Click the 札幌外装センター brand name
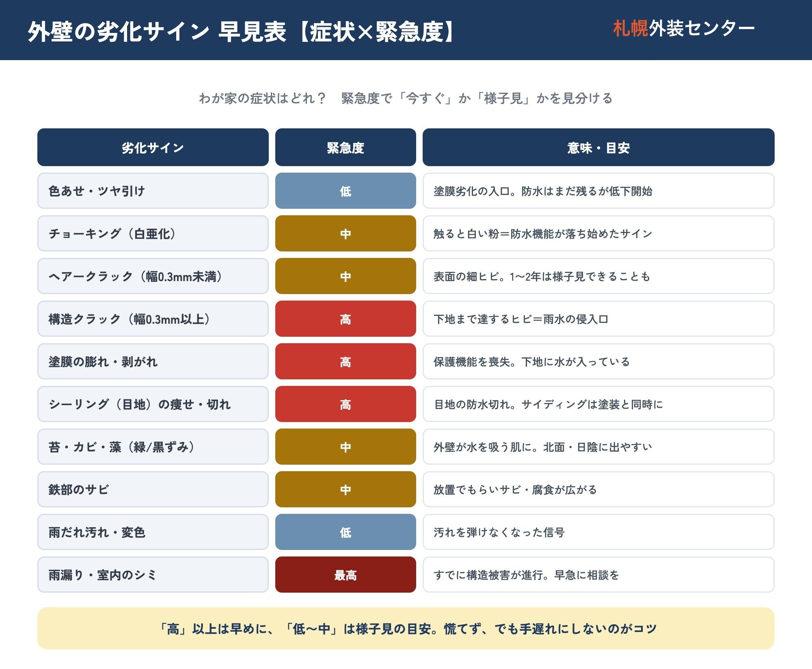The image size is (812, 669). (x=684, y=29)
